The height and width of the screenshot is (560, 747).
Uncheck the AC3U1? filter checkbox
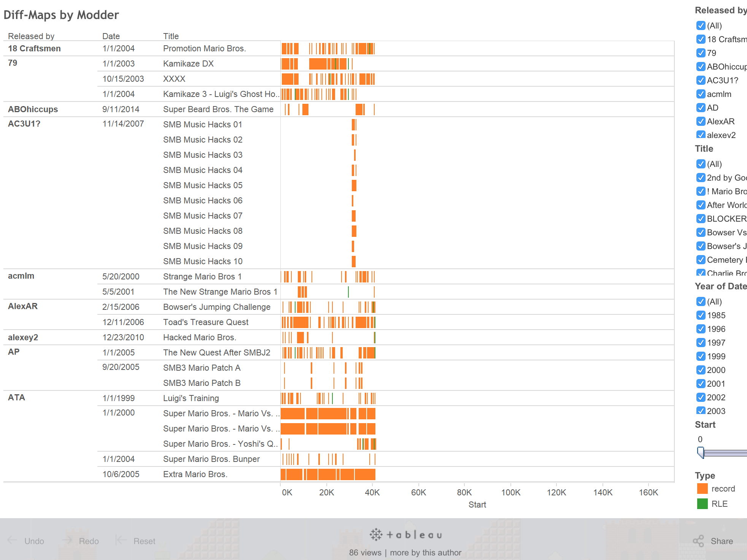coord(701,80)
